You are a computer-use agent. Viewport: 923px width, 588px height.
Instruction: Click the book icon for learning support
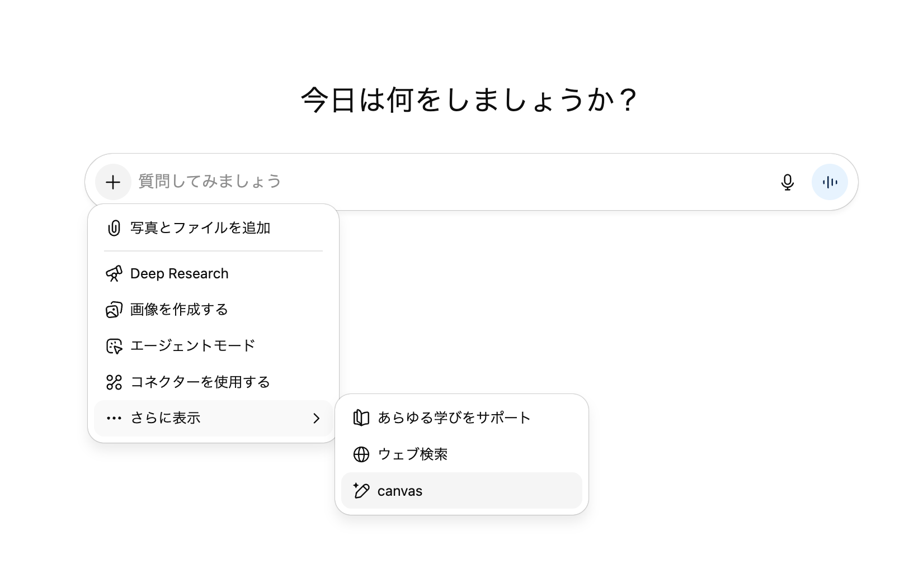pyautogui.click(x=361, y=417)
